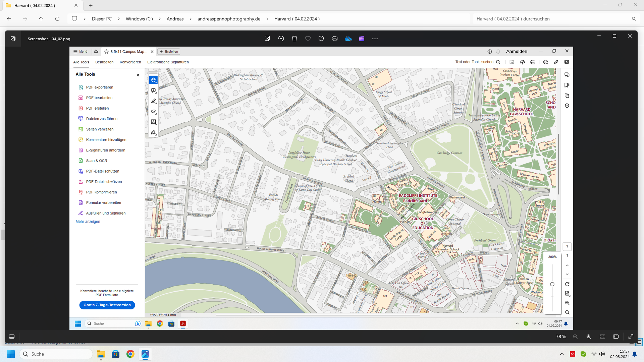Click Mehr anzeigen link in Acrobat screenshot

tap(88, 222)
